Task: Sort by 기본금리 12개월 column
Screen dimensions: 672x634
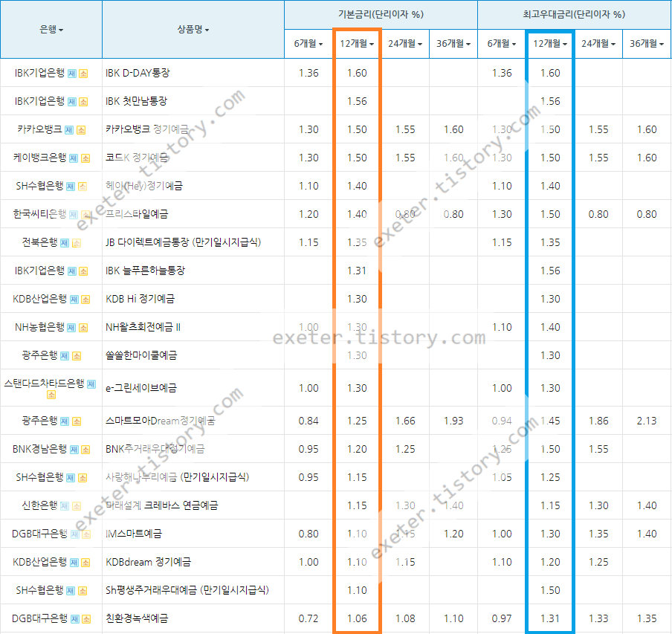Action: (357, 44)
